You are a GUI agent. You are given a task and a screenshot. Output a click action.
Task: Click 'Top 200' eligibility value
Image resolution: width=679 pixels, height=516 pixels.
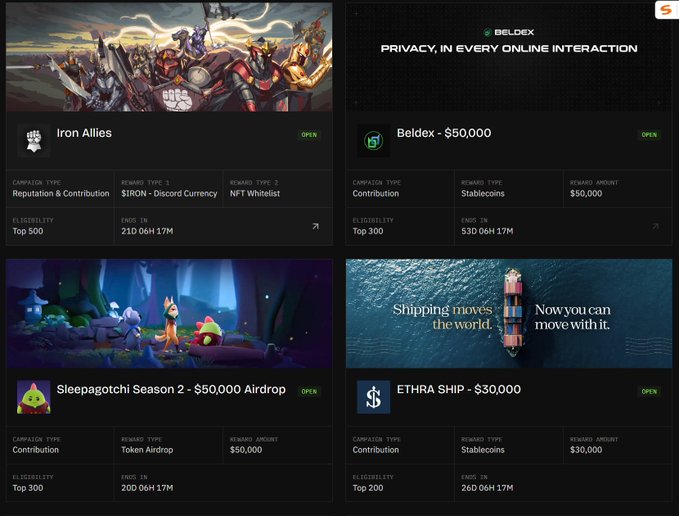(368, 488)
